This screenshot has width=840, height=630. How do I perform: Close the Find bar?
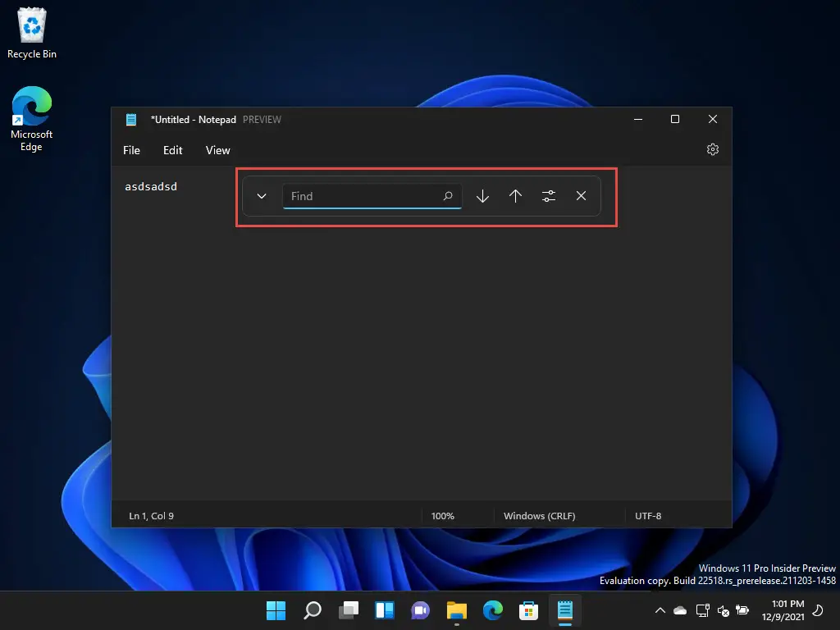coord(581,196)
